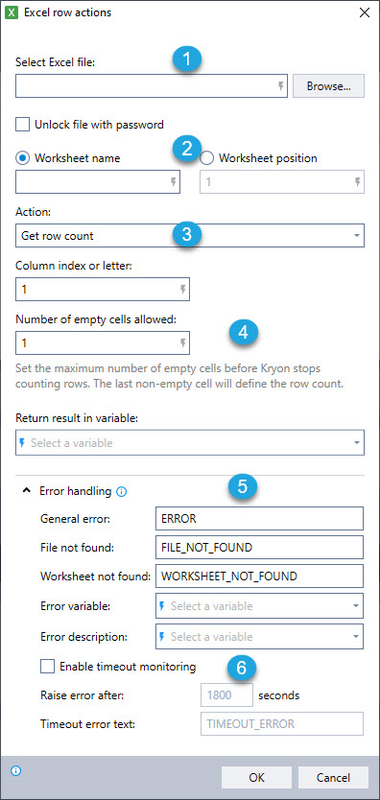Click the General error text field
380x800 pixels.
259,518
